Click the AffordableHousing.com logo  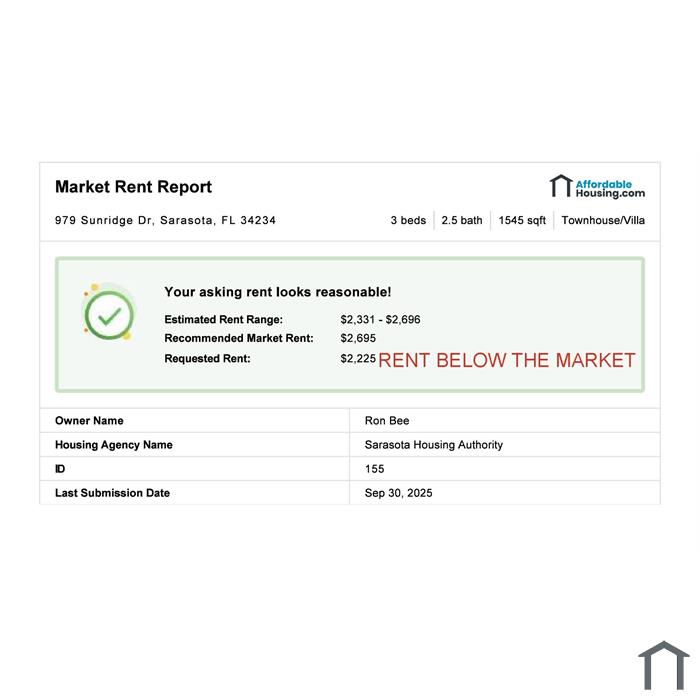[x=597, y=187]
